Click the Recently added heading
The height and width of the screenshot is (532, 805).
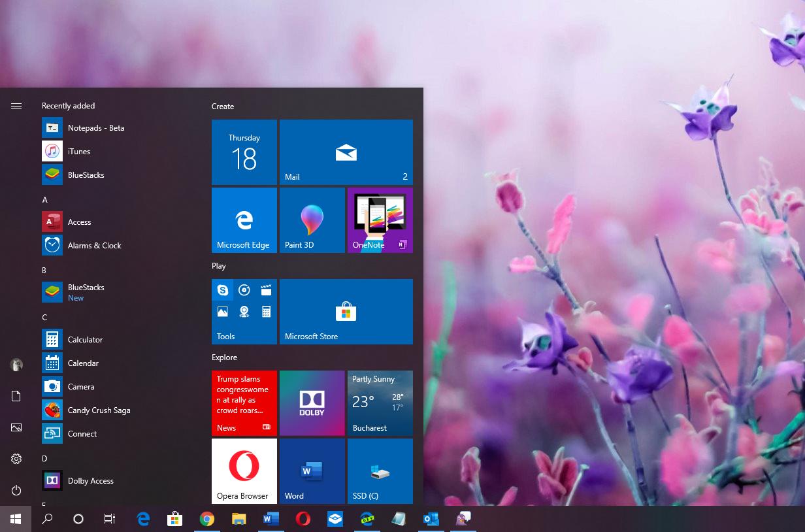pos(69,106)
